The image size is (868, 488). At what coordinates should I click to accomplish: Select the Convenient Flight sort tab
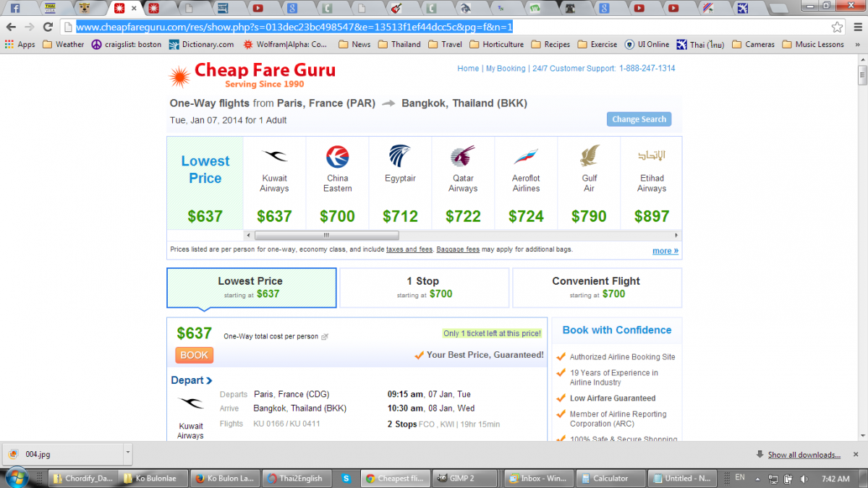[597, 288]
